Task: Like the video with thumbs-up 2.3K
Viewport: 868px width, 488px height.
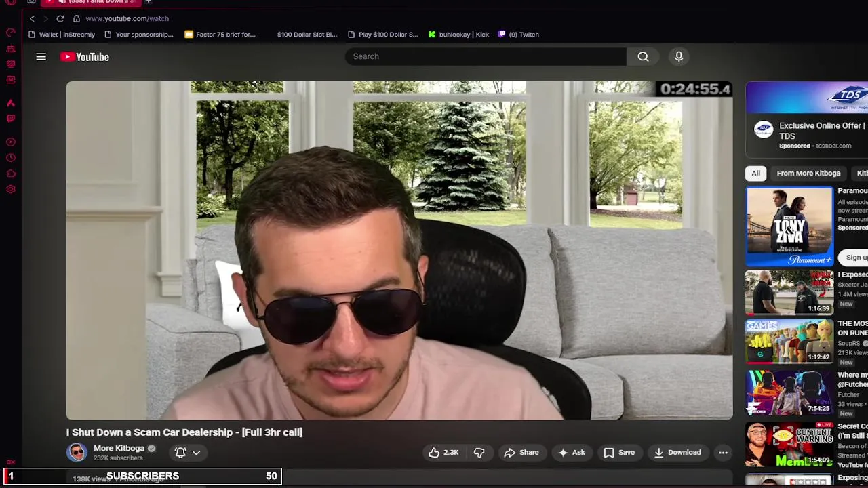Action: (443, 453)
